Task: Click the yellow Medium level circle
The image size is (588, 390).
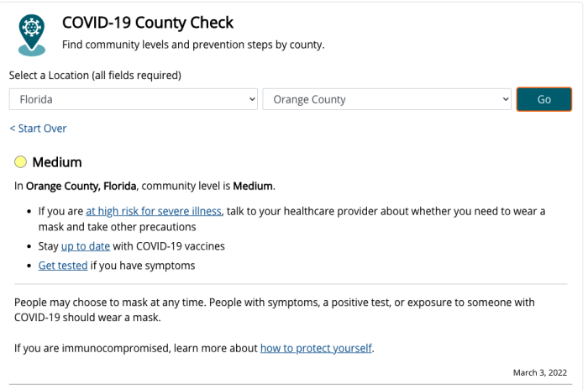Action: click(x=20, y=162)
